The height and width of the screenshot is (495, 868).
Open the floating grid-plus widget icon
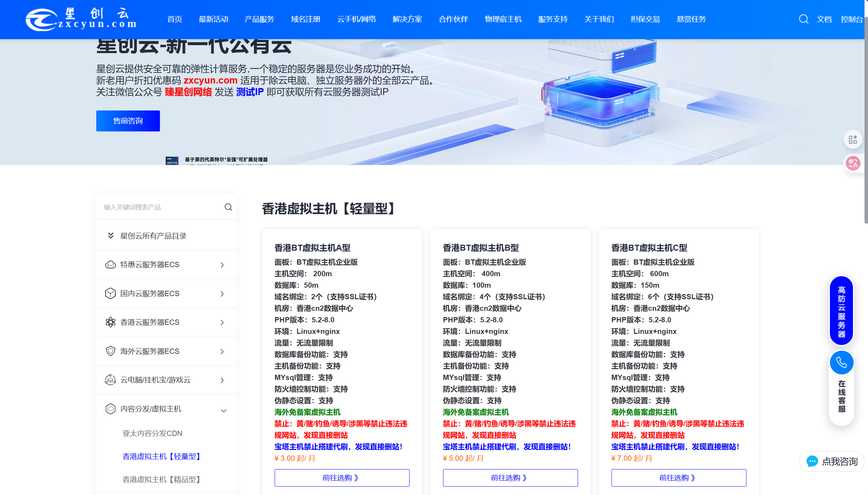[x=853, y=139]
